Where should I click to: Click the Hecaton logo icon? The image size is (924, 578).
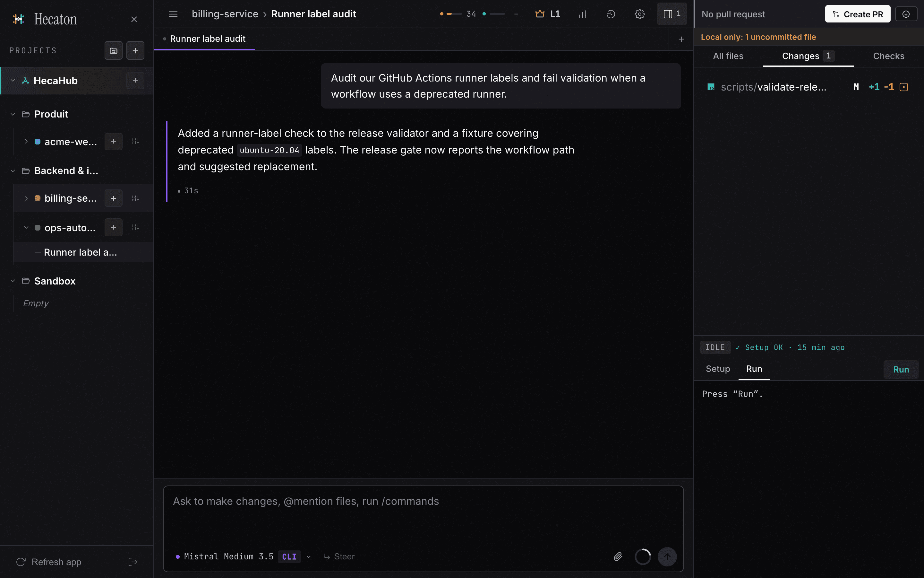pos(18,19)
